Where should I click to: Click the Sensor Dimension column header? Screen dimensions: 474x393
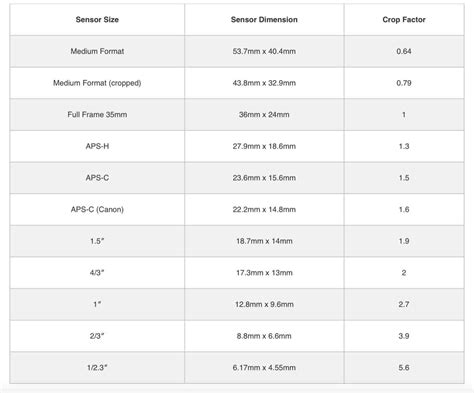(x=264, y=20)
